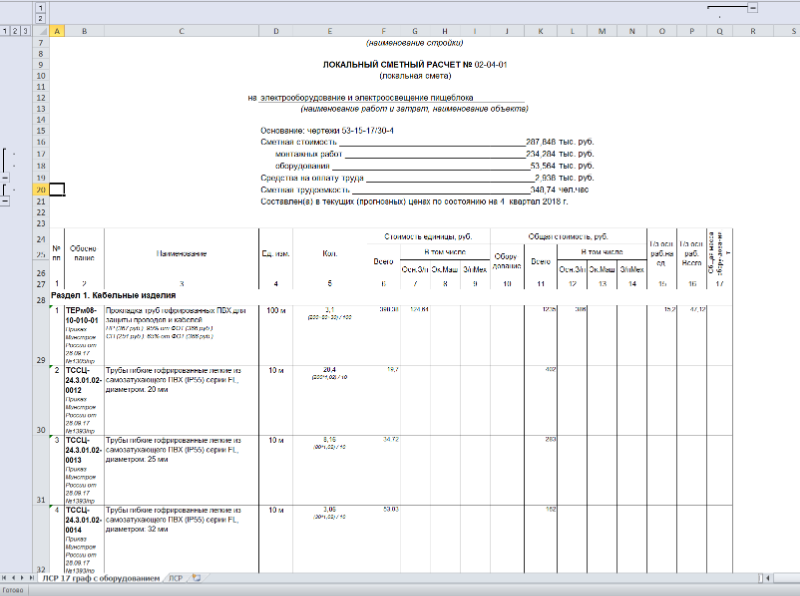Image resolution: width=800 pixels, height=596 pixels.
Task: Insert a new worksheet with the tab icon
Action: (x=196, y=578)
